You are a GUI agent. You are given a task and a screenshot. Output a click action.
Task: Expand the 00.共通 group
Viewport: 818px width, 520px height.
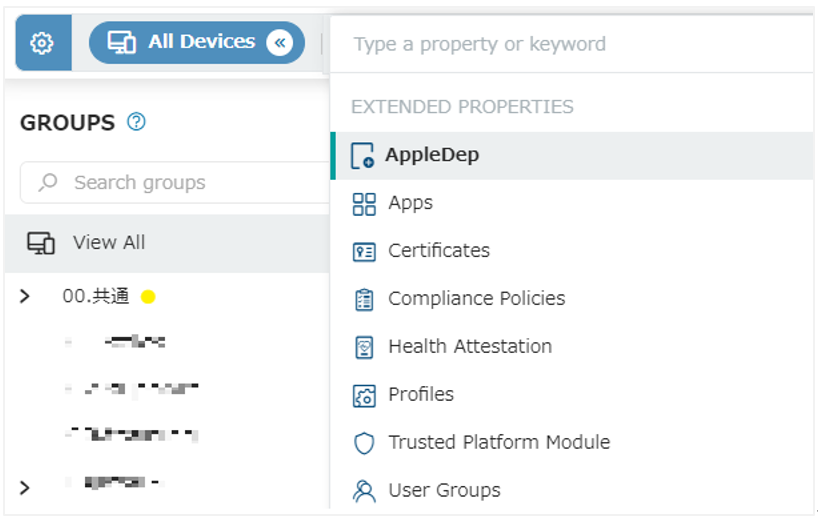click(x=26, y=296)
